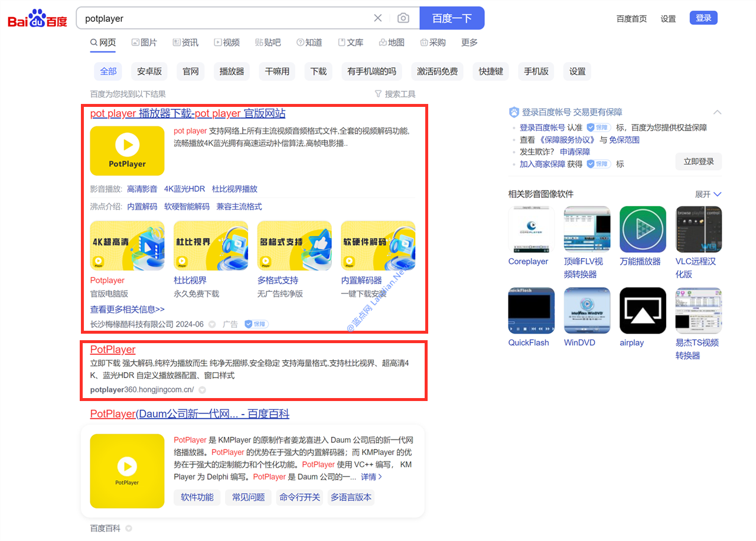The image size is (756, 541).
Task: Select the 官网 filter chip
Action: coord(191,71)
